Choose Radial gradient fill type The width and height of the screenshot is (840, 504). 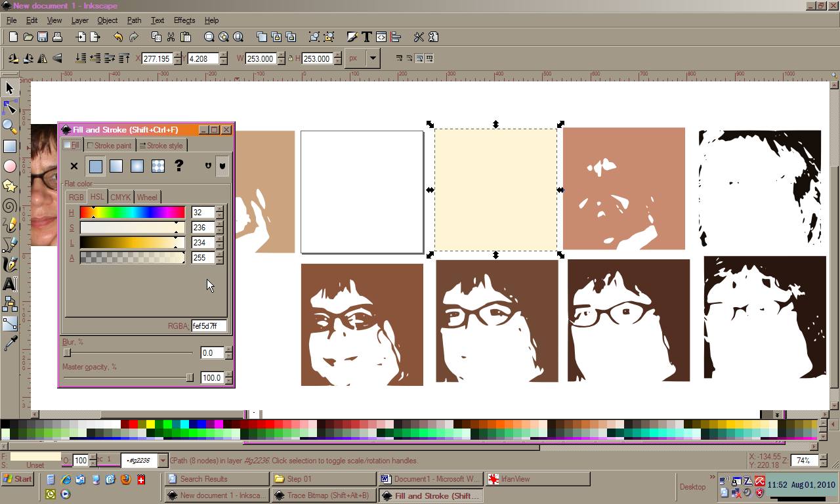136,166
